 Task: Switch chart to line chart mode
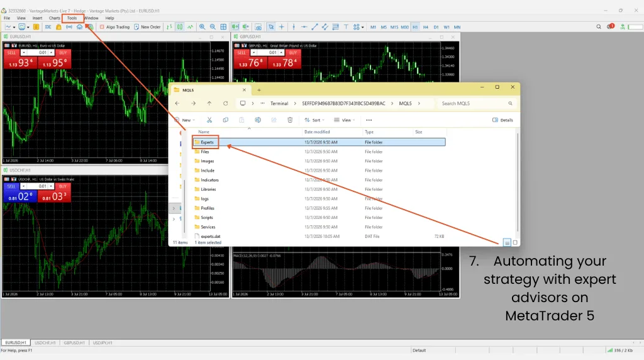190,27
